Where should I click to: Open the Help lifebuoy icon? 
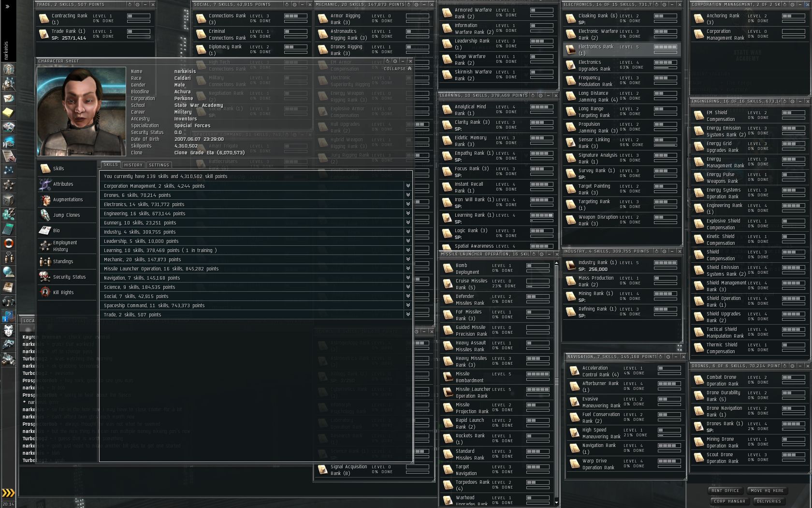coord(8,243)
